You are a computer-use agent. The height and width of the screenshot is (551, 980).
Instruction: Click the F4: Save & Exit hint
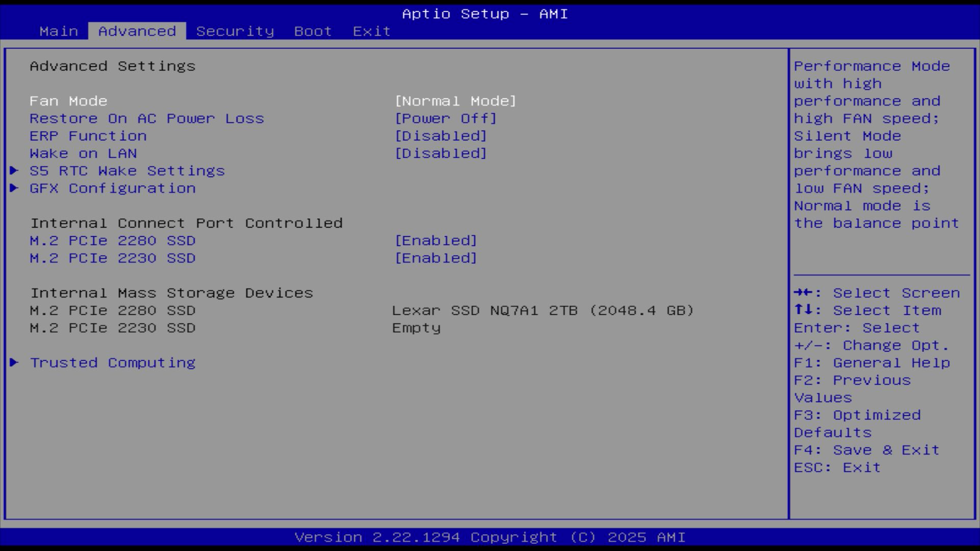coord(866,449)
